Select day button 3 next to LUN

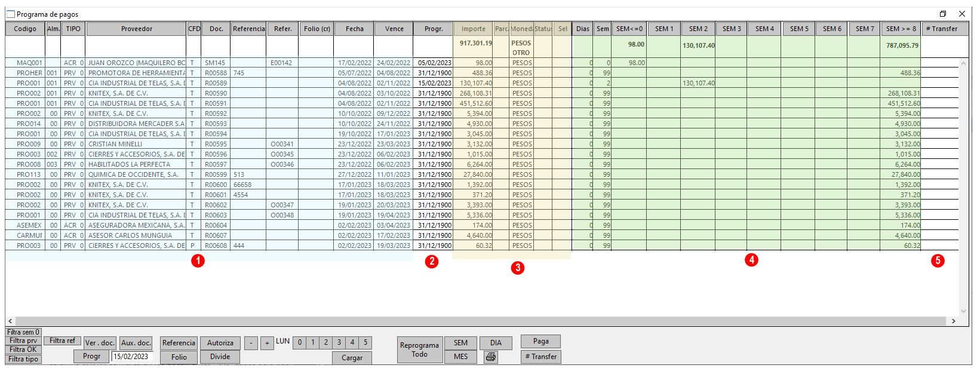pyautogui.click(x=339, y=342)
